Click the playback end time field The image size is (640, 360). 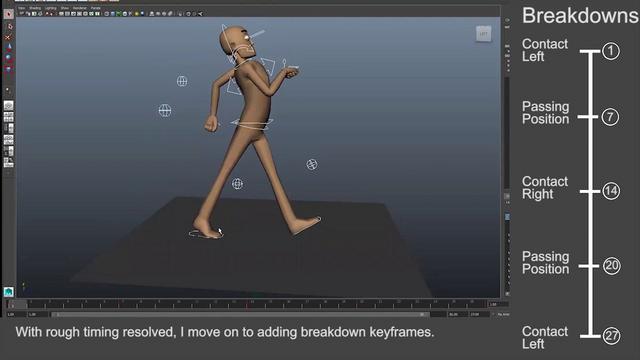tap(457, 314)
